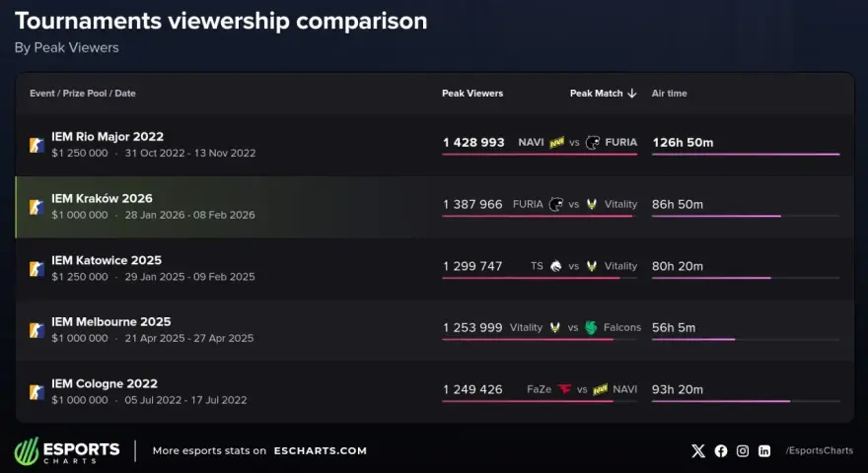Click the NAVI team logo in Rio Major row
The height and width of the screenshot is (473, 868).
(557, 143)
